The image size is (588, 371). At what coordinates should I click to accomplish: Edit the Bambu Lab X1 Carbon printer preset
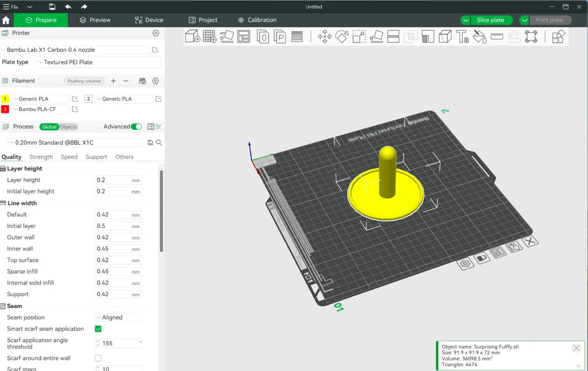(155, 49)
